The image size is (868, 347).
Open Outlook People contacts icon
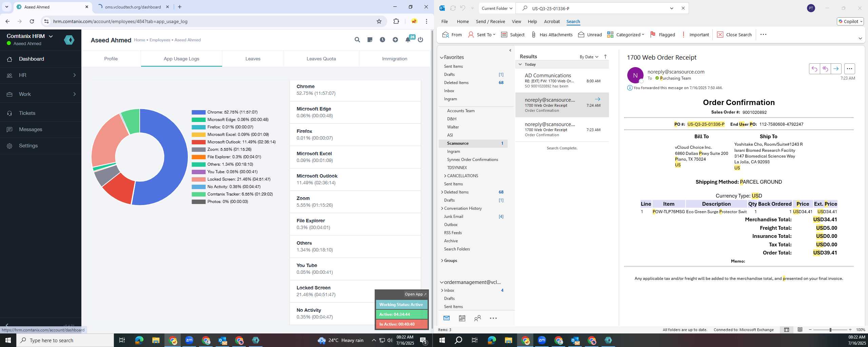coord(477,318)
